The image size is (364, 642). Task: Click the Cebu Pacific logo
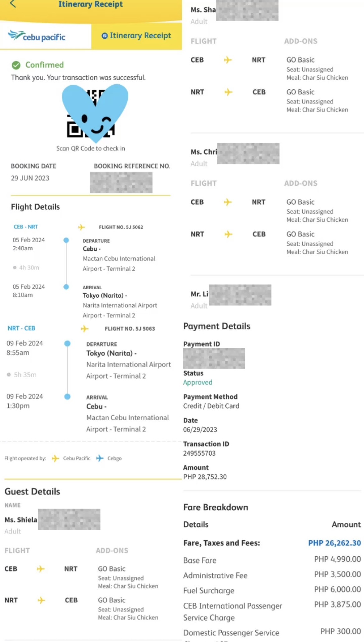point(37,36)
